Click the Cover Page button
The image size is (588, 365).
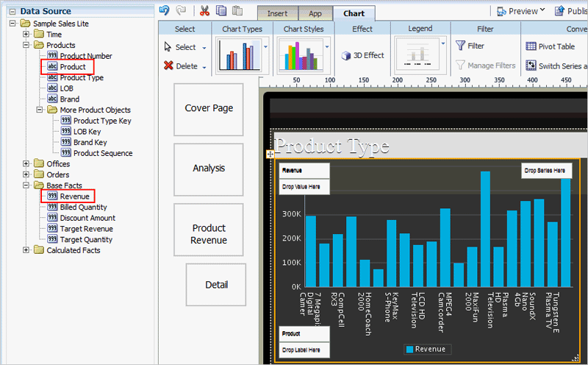pyautogui.click(x=208, y=109)
